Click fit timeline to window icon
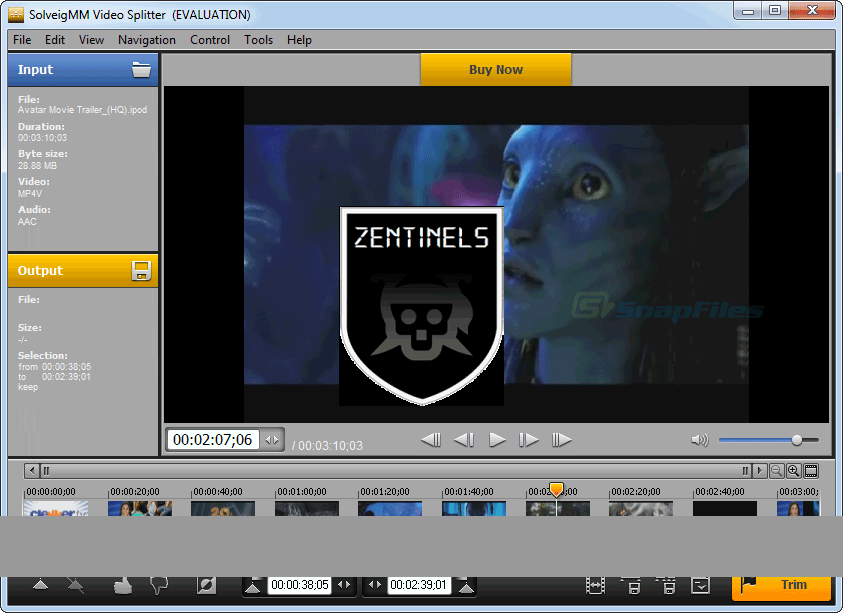Screen dimensions: 843x613 (811, 471)
